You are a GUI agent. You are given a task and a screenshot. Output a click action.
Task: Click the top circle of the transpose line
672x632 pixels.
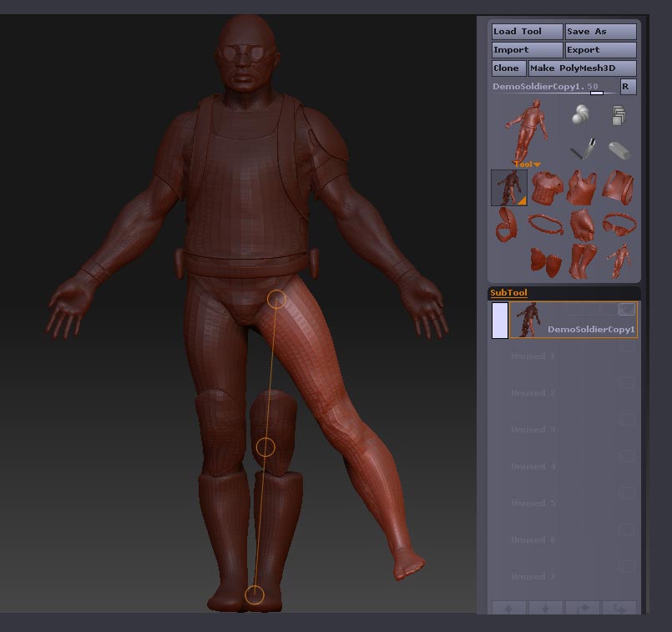[276, 299]
